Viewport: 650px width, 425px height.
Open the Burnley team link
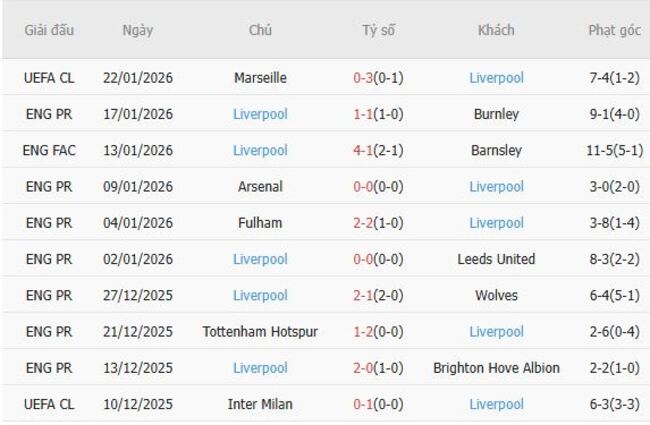(x=496, y=114)
